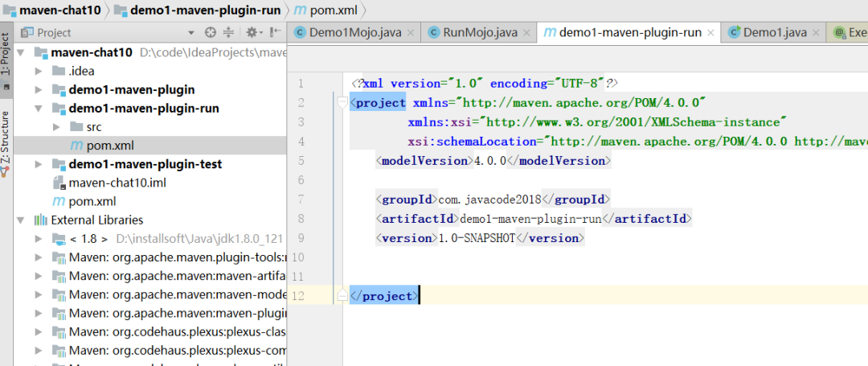Click m icon on demo1-maven-plugin-run tab
Image resolution: width=868 pixels, height=366 pixels.
[550, 33]
